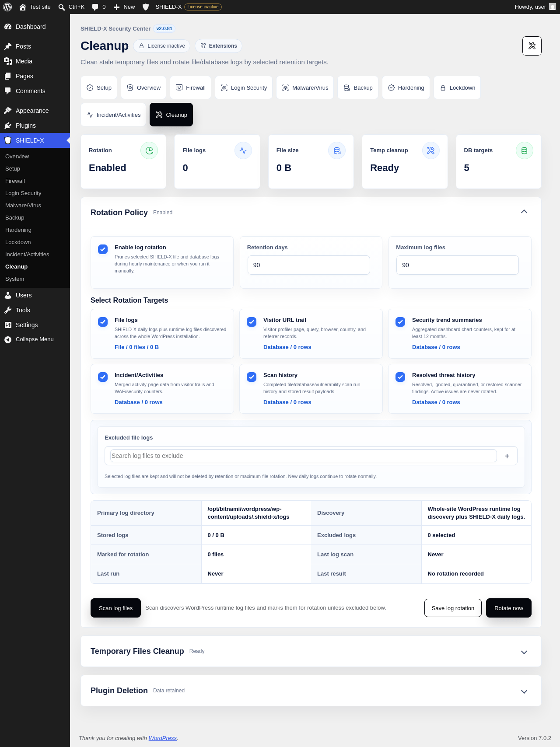Click the search magnifier icon beside Ctrl+K

[x=62, y=7]
